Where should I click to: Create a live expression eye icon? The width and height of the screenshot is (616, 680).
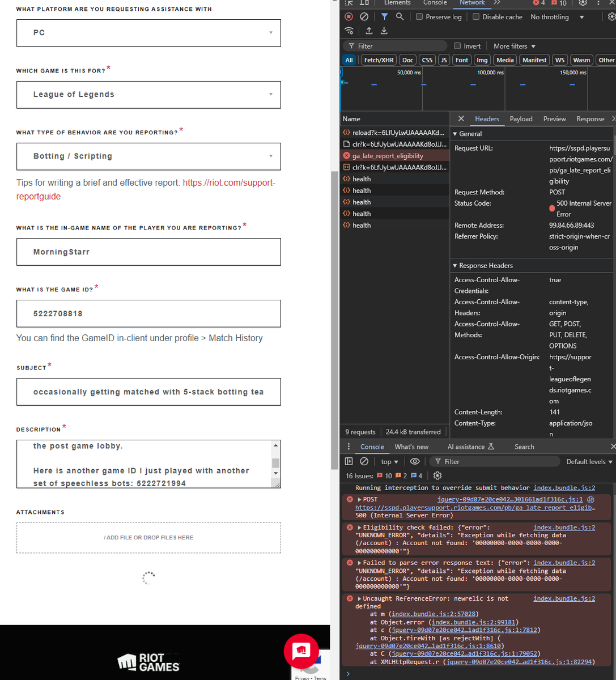415,461
